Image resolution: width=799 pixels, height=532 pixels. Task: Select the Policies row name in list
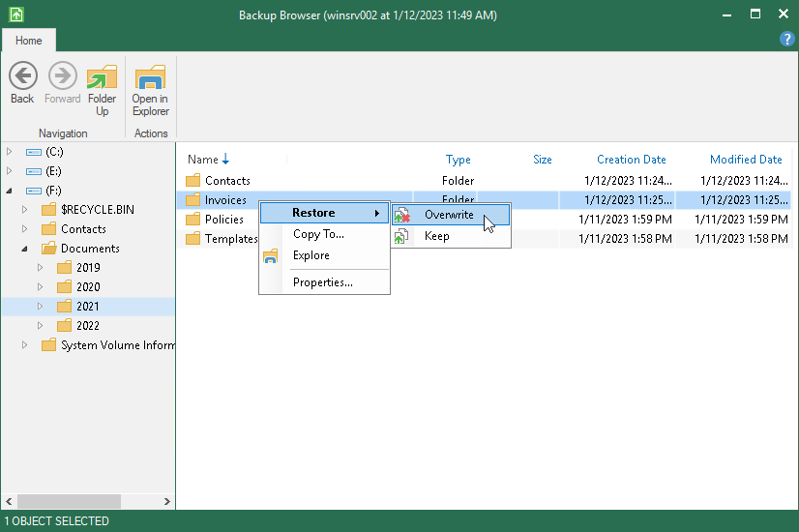tap(224, 220)
